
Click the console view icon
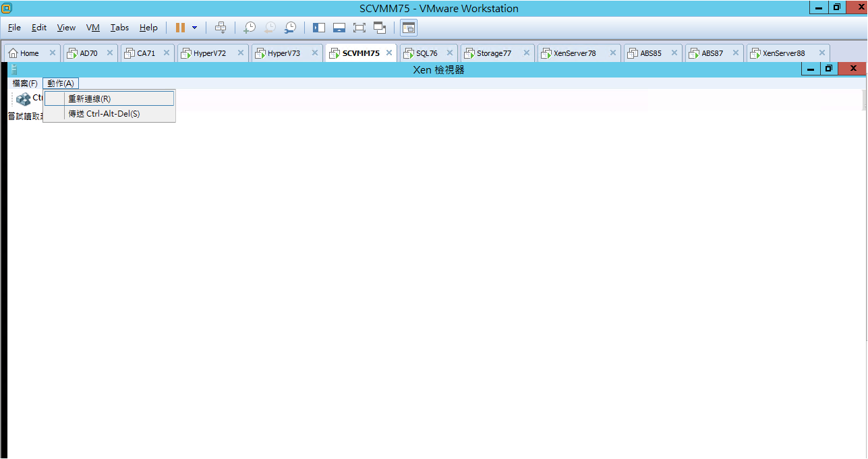(409, 28)
